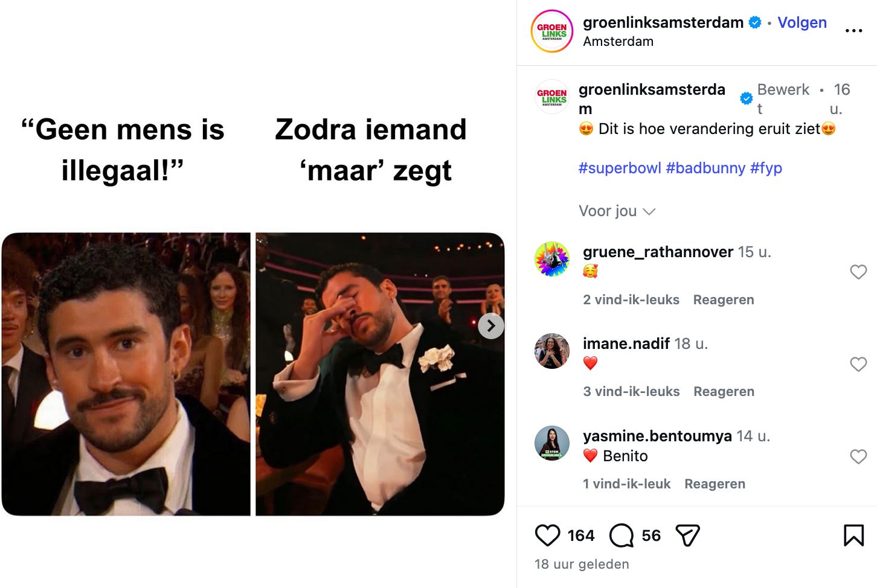Save the post with the bookmark icon
Screen dimensions: 877x588
click(x=853, y=535)
